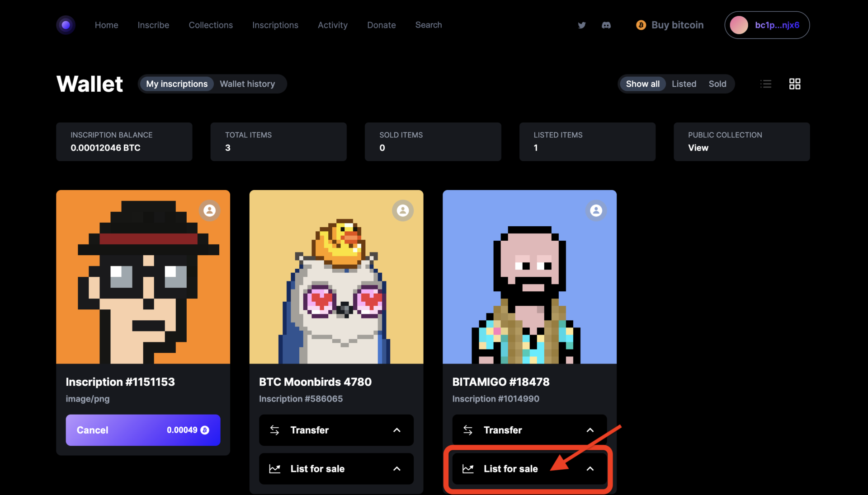
Task: Click Transfer label on BITAMIGO #18478
Action: [503, 430]
